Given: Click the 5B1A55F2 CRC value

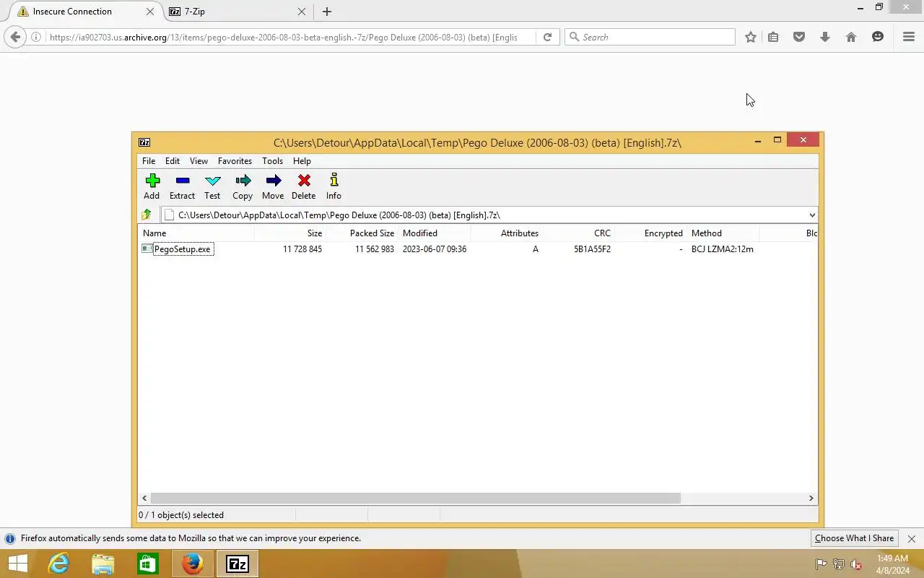Looking at the screenshot, I should (592, 249).
